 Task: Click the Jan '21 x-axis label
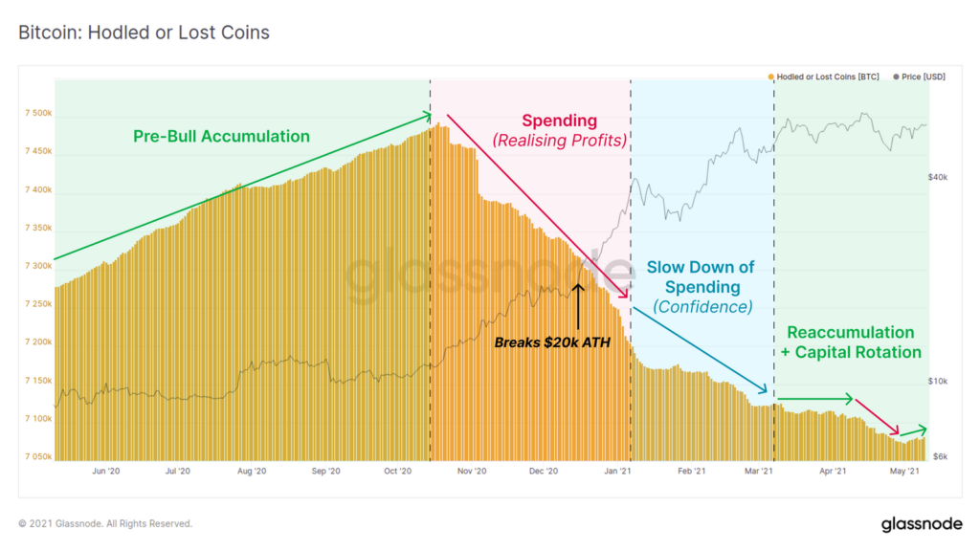(x=617, y=471)
